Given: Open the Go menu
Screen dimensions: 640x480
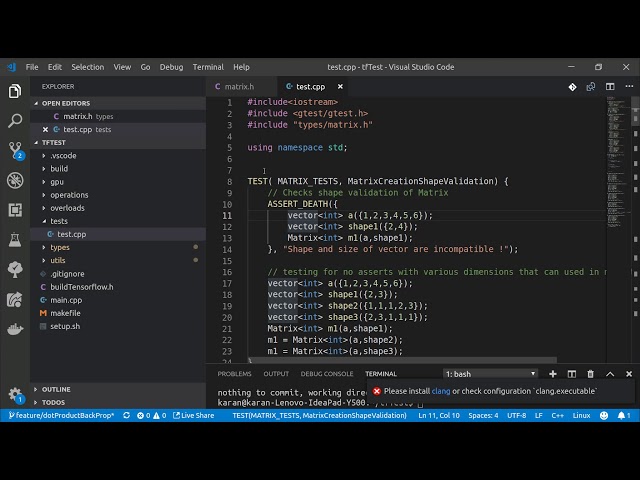Looking at the screenshot, I should click(x=145, y=67).
